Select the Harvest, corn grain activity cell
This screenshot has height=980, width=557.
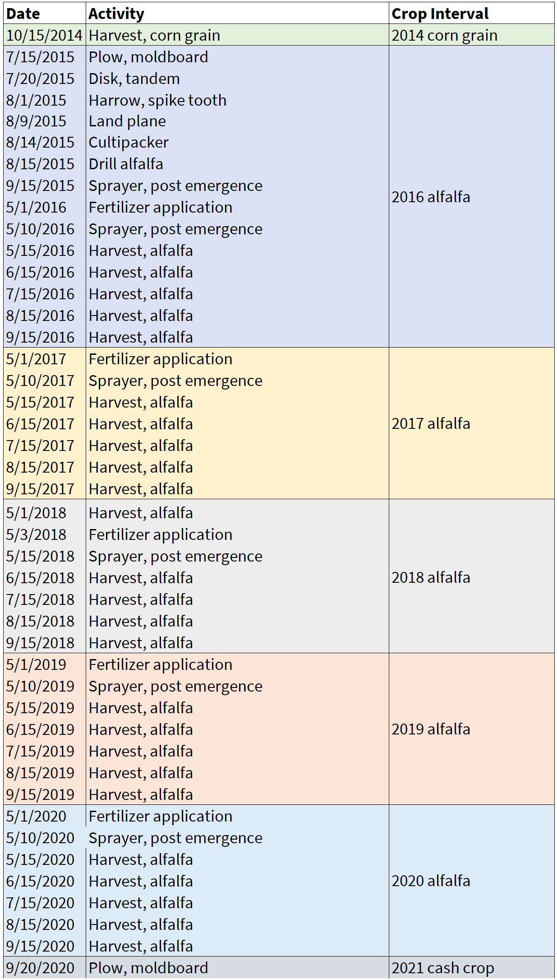click(x=154, y=35)
